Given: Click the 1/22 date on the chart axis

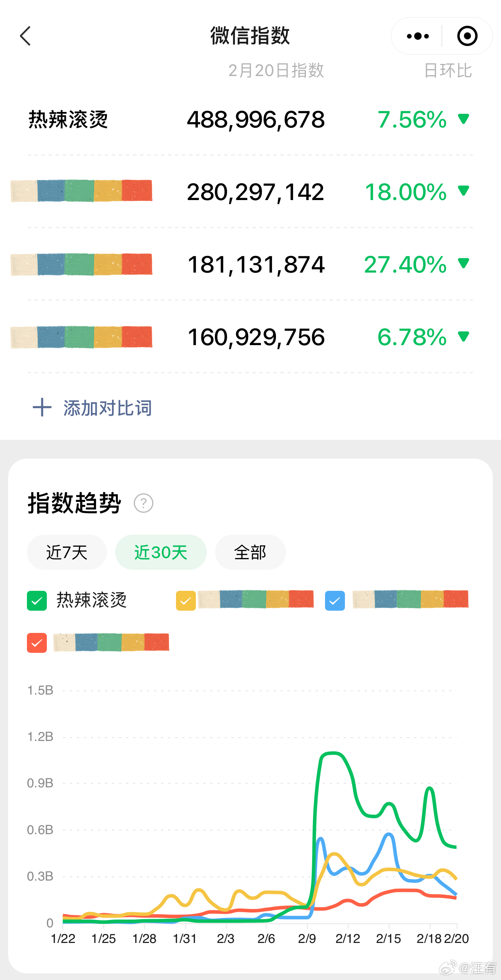Looking at the screenshot, I should (63, 939).
